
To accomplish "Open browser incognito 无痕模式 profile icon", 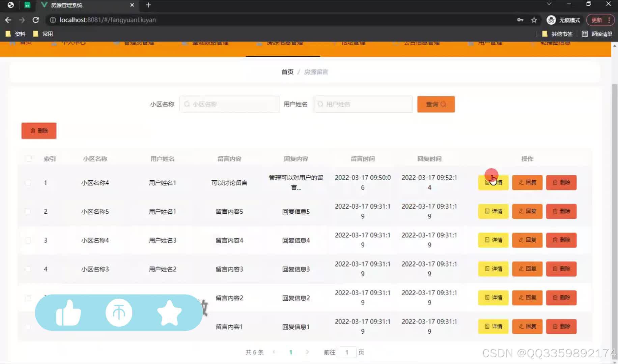I will (551, 20).
